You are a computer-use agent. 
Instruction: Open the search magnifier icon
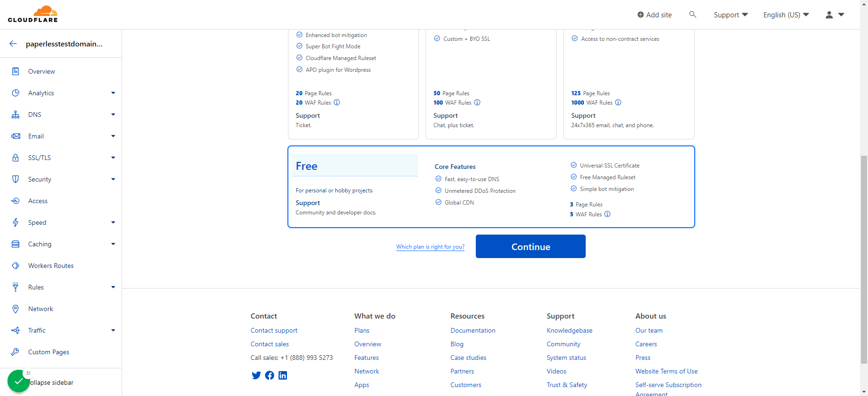(x=692, y=15)
